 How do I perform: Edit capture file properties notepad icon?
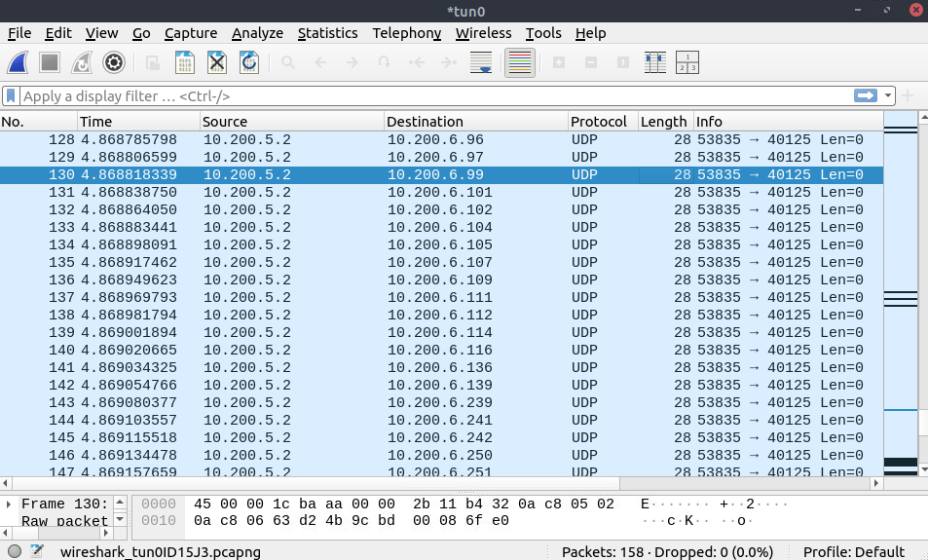(x=37, y=551)
